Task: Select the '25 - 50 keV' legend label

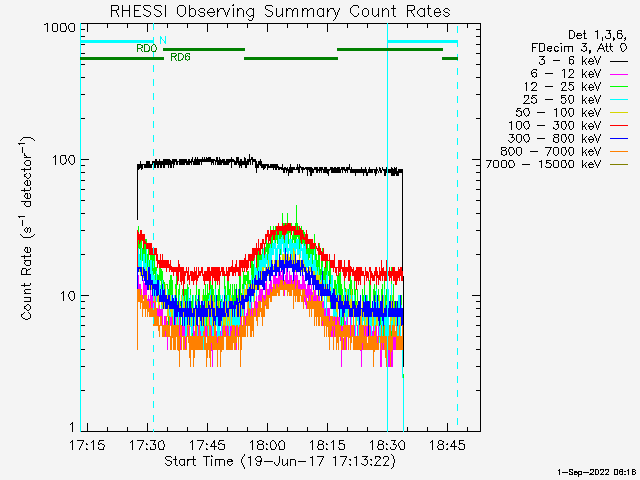Action: click(562, 100)
